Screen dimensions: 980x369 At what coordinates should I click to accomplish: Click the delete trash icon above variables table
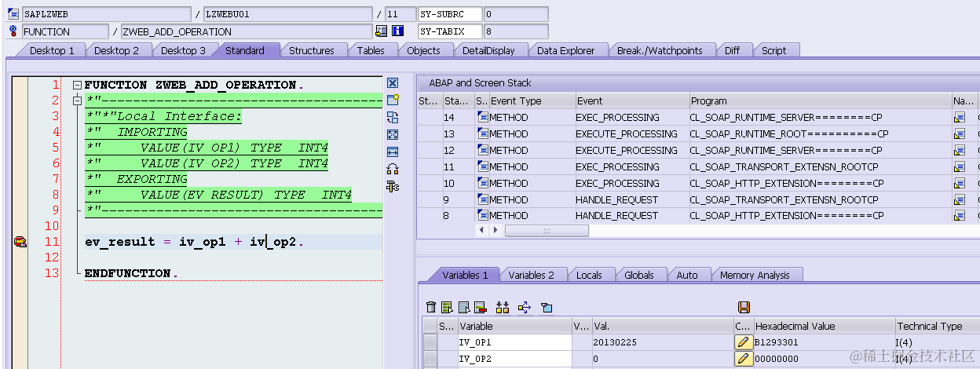pyautogui.click(x=430, y=307)
